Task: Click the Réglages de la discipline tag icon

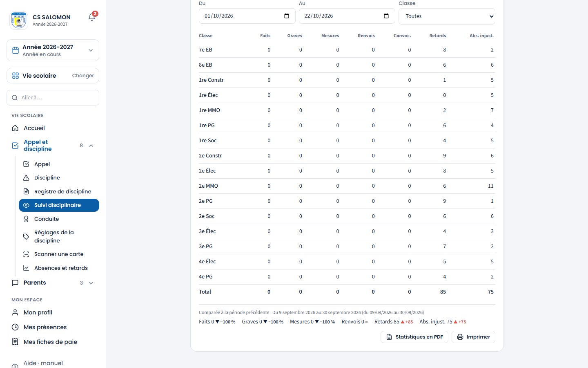Action: coord(26,236)
